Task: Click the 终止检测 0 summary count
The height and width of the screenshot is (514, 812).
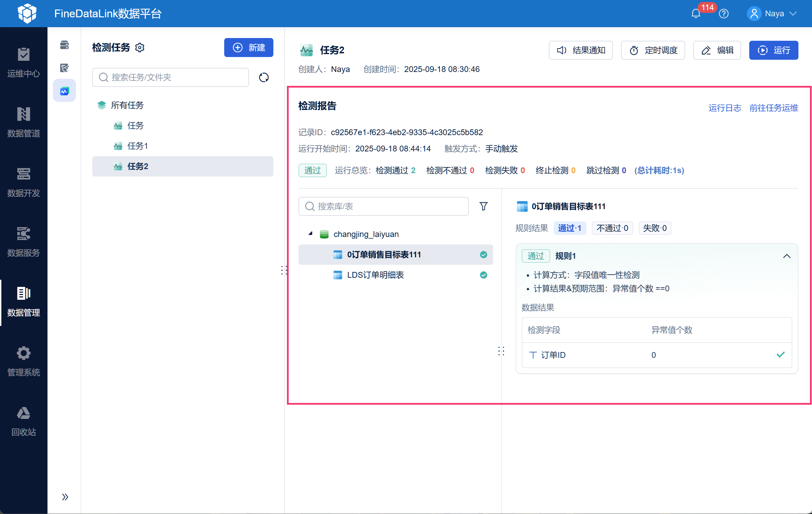Action: point(556,170)
